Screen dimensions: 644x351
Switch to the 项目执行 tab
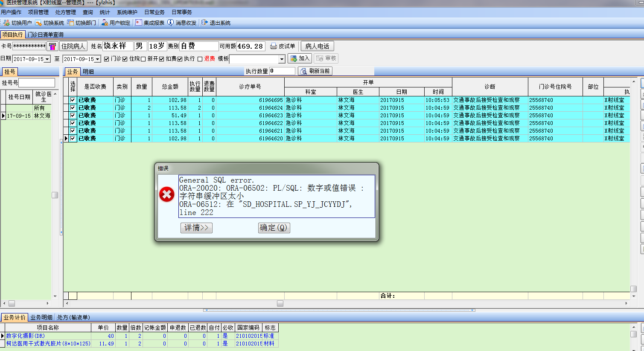click(x=13, y=35)
